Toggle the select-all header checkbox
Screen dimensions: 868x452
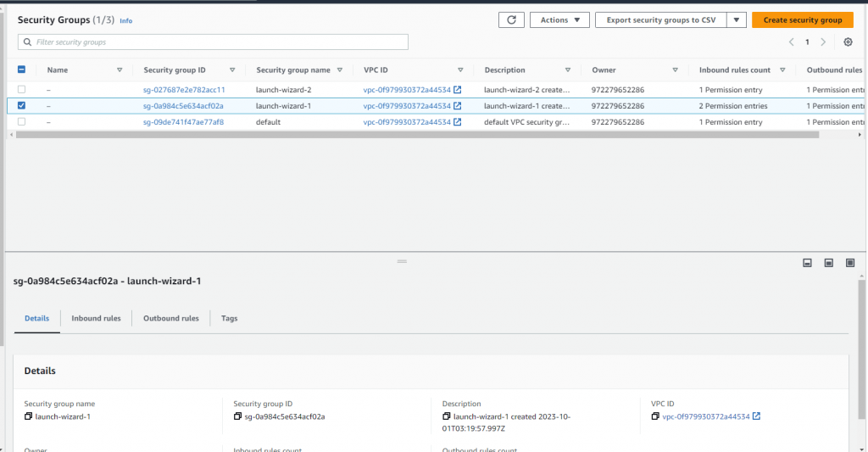[x=21, y=70]
